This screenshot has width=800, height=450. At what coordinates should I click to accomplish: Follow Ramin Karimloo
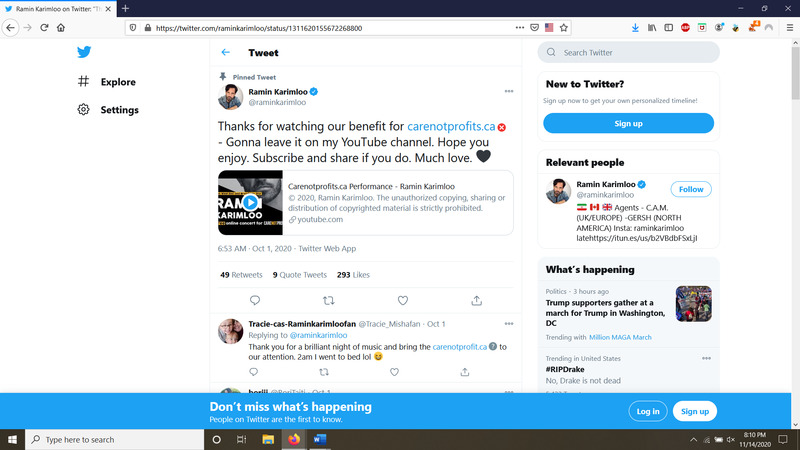tap(691, 189)
